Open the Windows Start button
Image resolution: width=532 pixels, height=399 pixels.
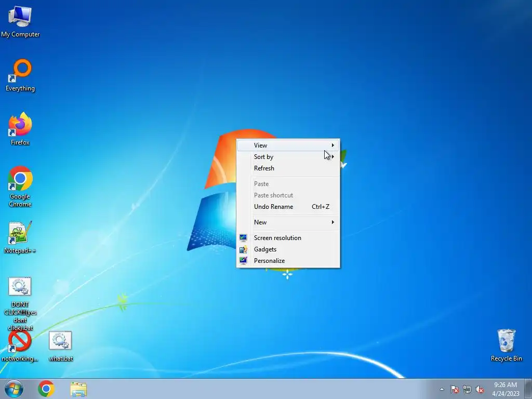(14, 389)
